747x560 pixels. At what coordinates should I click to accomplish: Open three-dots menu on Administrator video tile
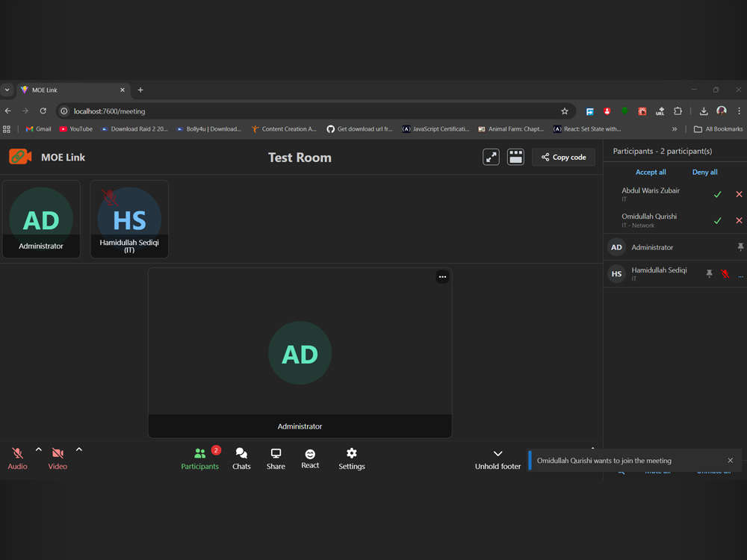coord(442,277)
